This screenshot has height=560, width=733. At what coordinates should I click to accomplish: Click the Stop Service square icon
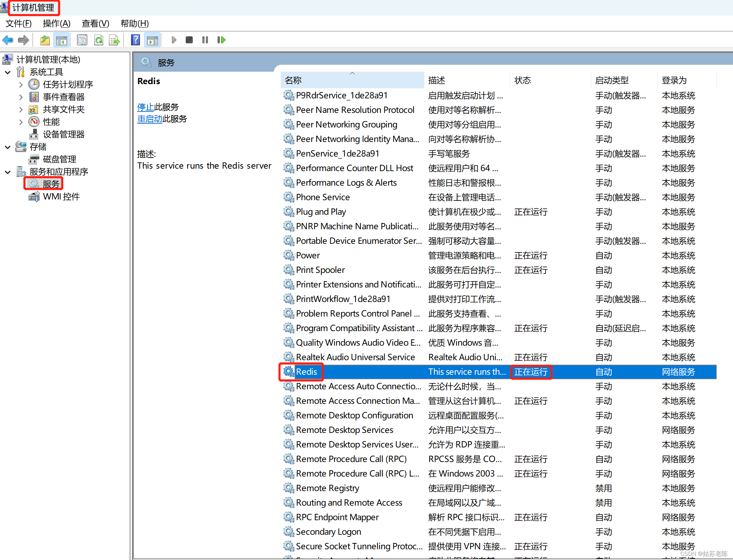tap(189, 40)
